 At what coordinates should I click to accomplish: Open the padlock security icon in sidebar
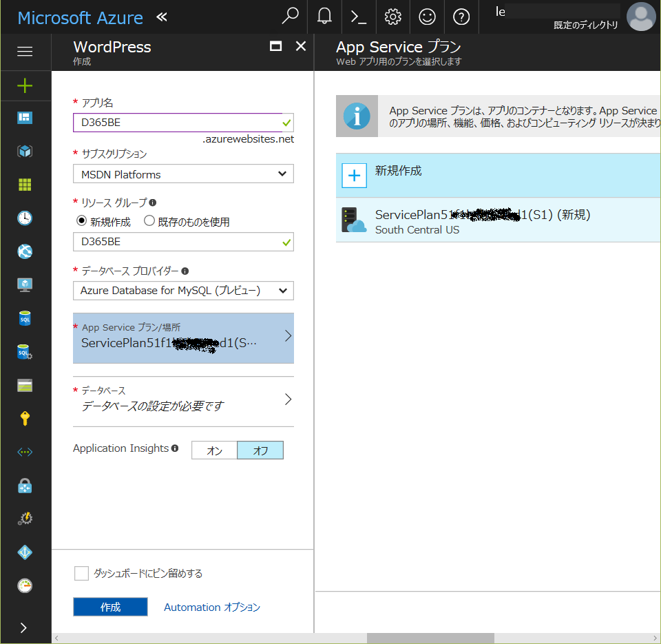(25, 486)
